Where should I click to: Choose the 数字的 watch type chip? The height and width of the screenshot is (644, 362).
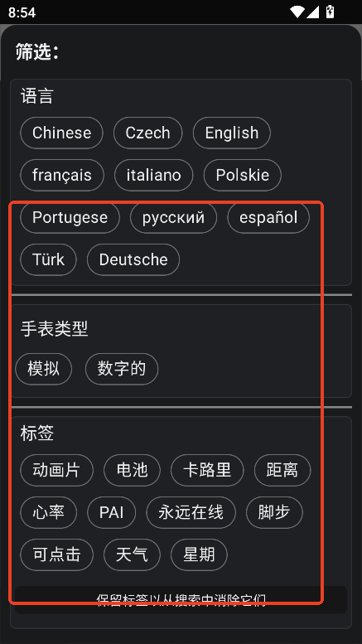(x=122, y=369)
